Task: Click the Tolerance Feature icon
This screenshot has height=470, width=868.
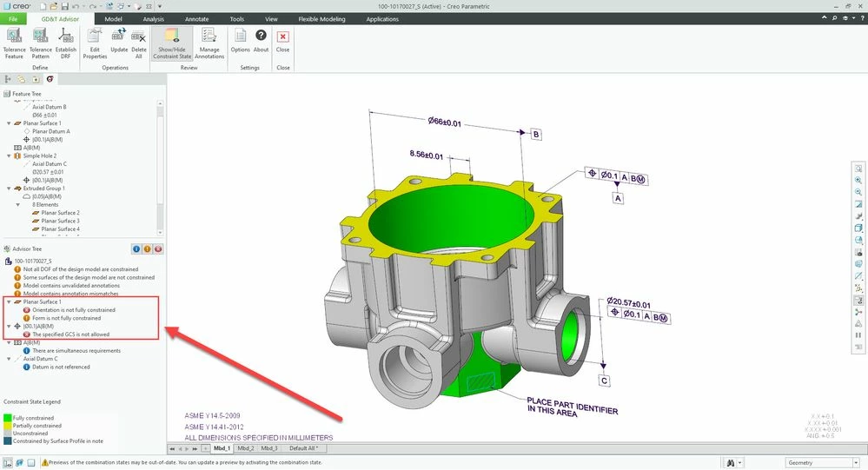Action: coord(15,36)
